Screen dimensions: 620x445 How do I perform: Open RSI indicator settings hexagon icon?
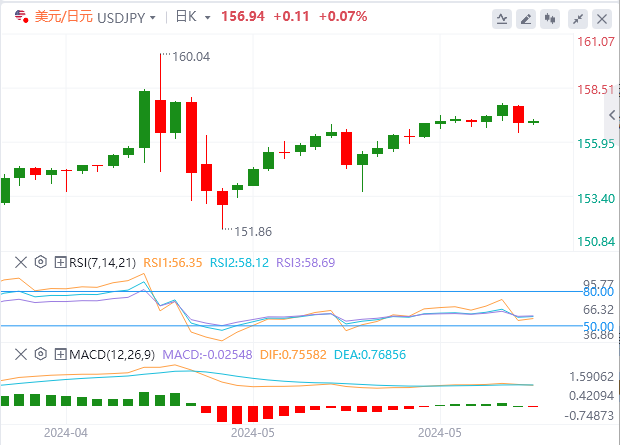click(x=41, y=262)
